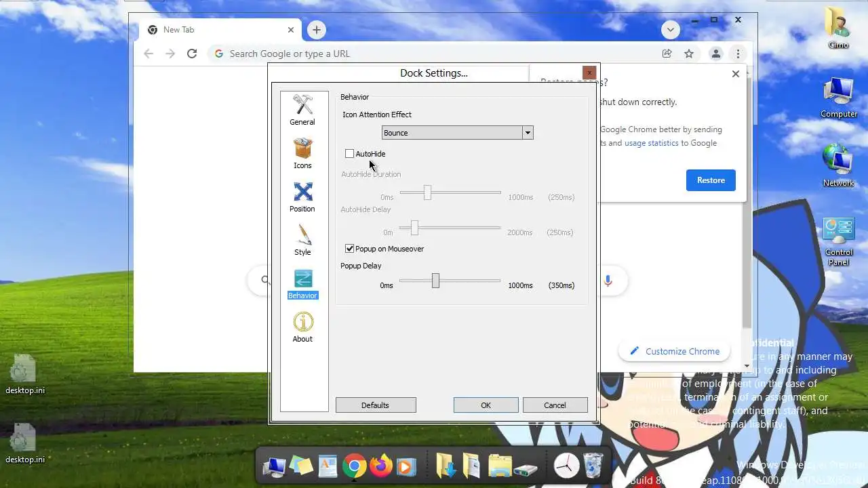Click the Defaults button
The image size is (868, 488).
pyautogui.click(x=376, y=405)
